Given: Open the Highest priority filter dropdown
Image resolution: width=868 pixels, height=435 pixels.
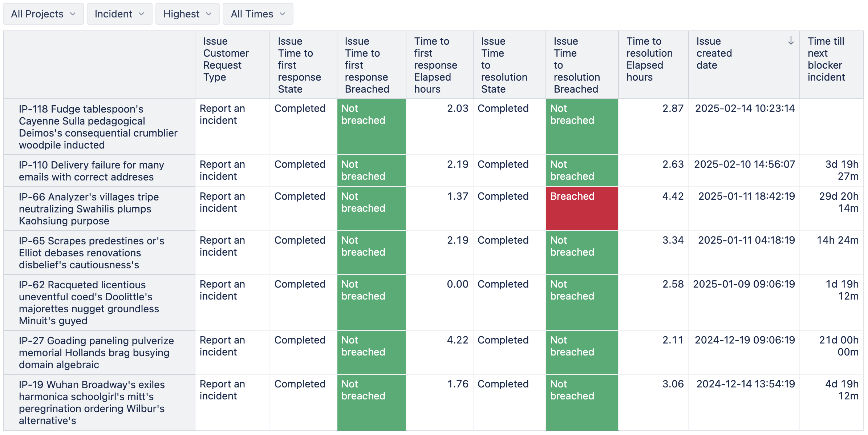Looking at the screenshot, I should pos(187,14).
